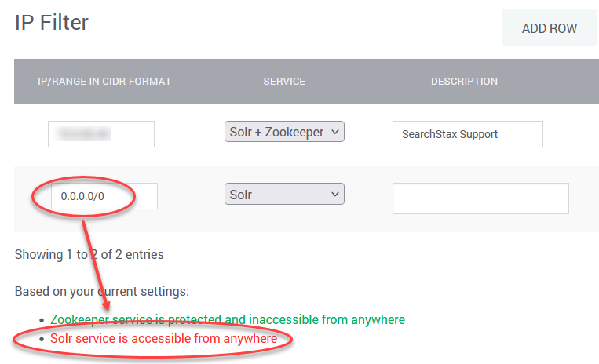Click the bullet before the Zookeeper status line
The image size is (599, 364).
pos(42,320)
